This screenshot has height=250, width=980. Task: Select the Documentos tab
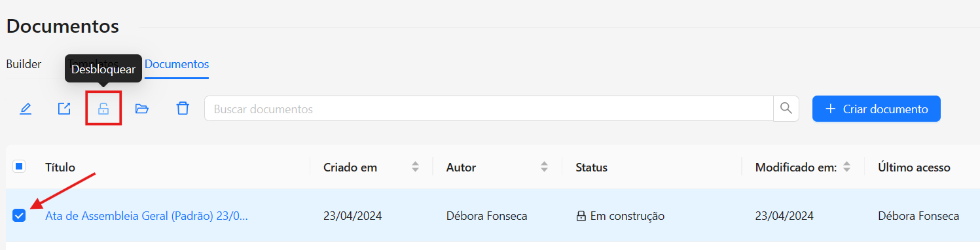click(177, 64)
